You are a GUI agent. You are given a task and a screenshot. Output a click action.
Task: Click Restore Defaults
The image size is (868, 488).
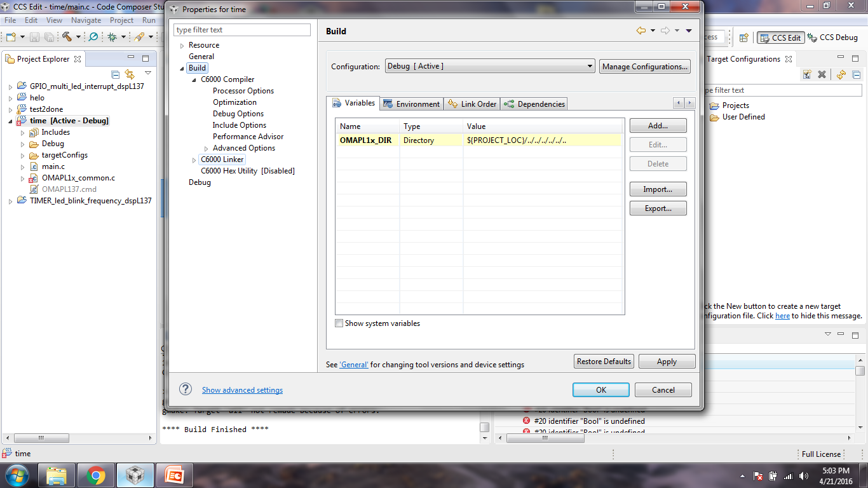click(604, 362)
